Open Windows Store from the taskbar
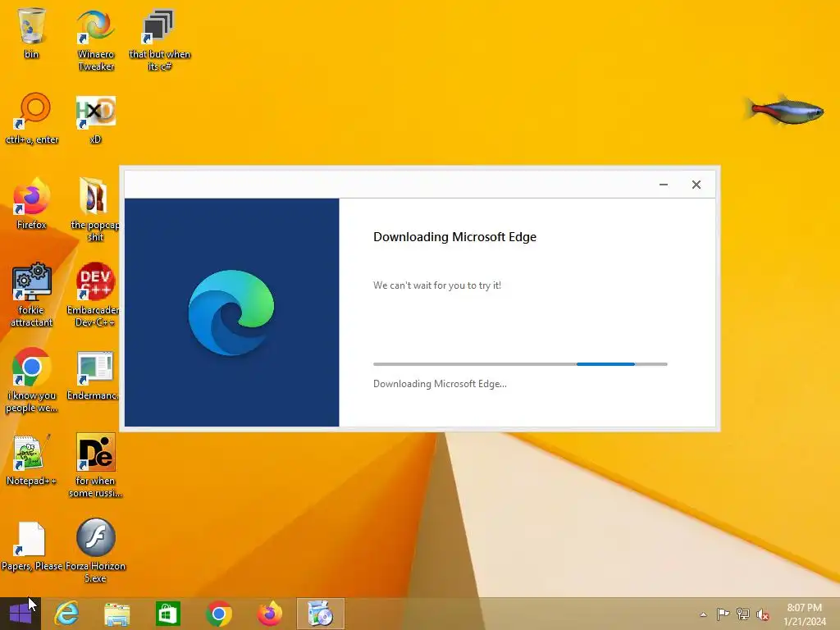The height and width of the screenshot is (630, 840). pos(167,614)
